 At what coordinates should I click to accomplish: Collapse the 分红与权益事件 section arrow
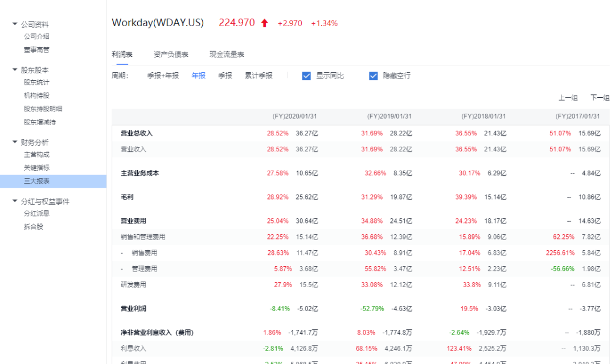click(14, 201)
